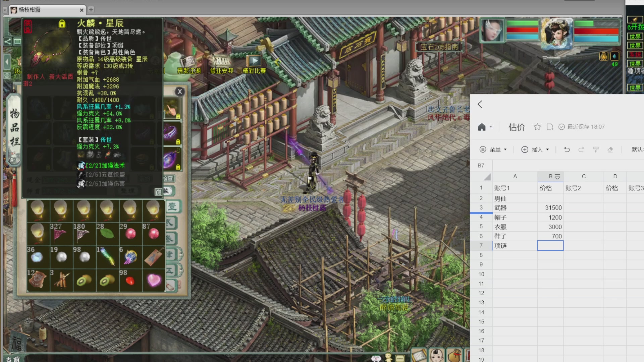Select the 账号2 header cell
This screenshot has width=644, height=362.
(584, 188)
